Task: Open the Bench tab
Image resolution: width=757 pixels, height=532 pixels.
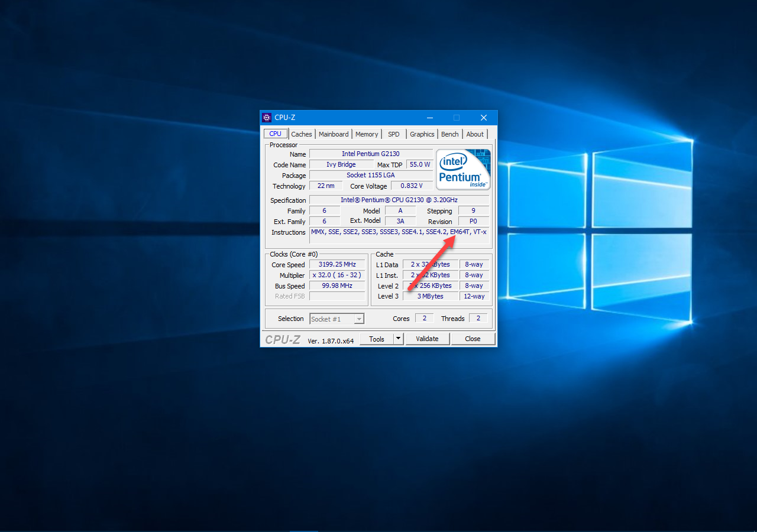Action: [450, 134]
